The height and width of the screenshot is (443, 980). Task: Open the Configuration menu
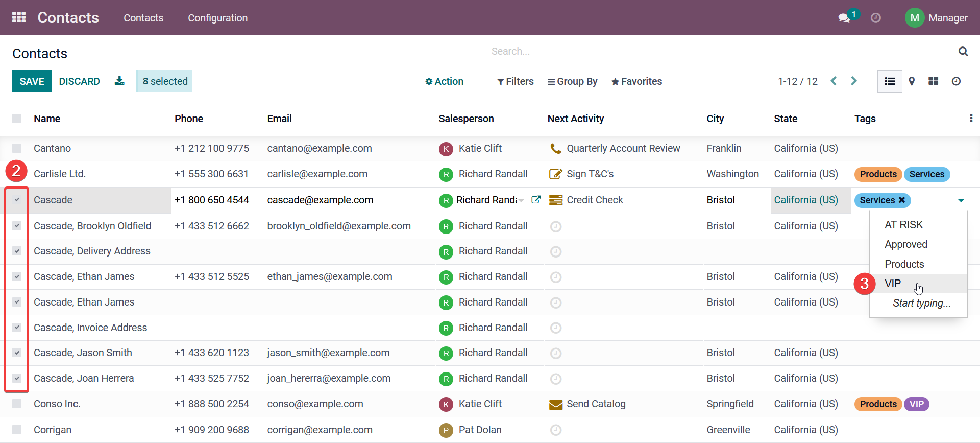pyautogui.click(x=217, y=18)
